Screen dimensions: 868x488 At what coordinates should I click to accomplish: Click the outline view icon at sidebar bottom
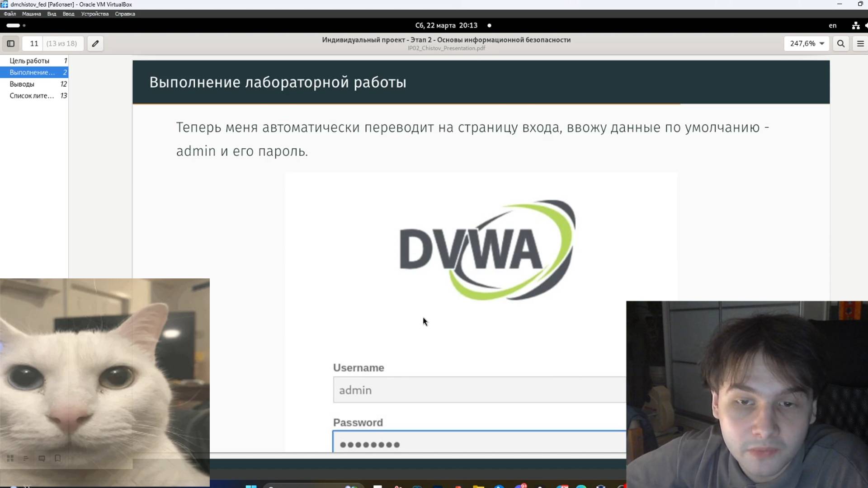tap(26, 458)
